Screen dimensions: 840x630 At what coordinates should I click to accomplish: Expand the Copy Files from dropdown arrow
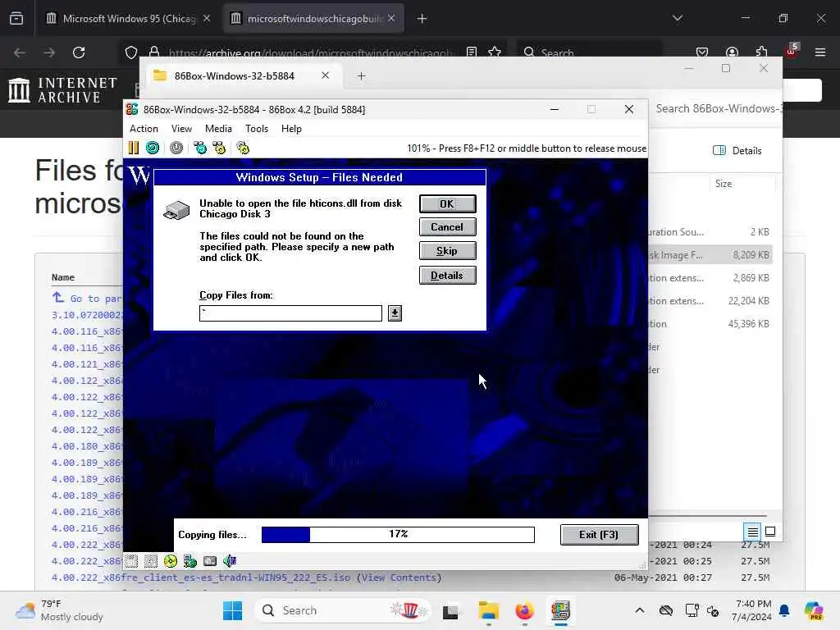click(395, 313)
